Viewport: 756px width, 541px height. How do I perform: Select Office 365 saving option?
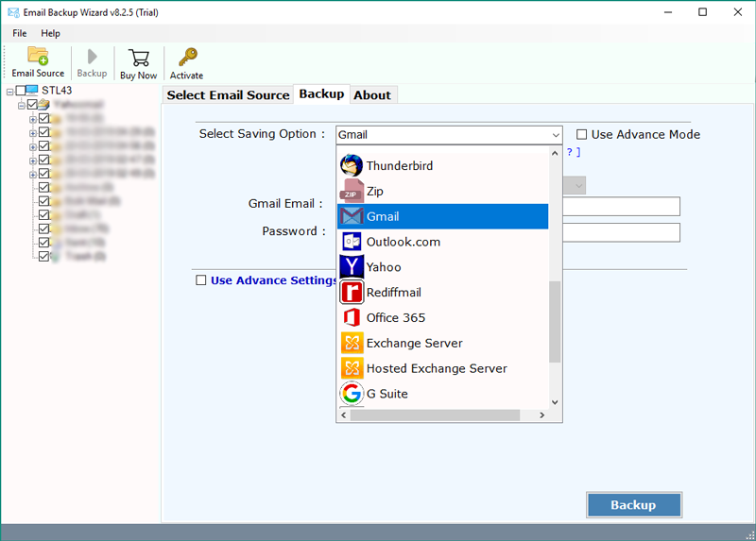coord(442,317)
